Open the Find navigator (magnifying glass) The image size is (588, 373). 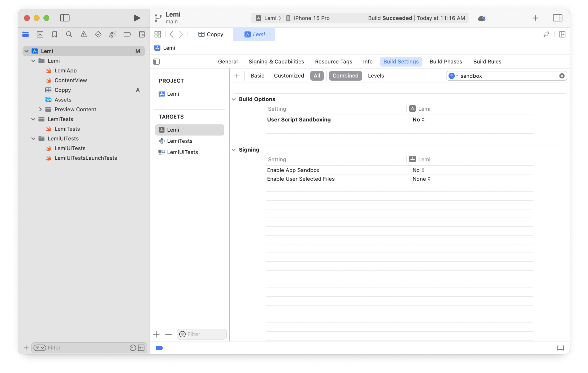[x=69, y=34]
